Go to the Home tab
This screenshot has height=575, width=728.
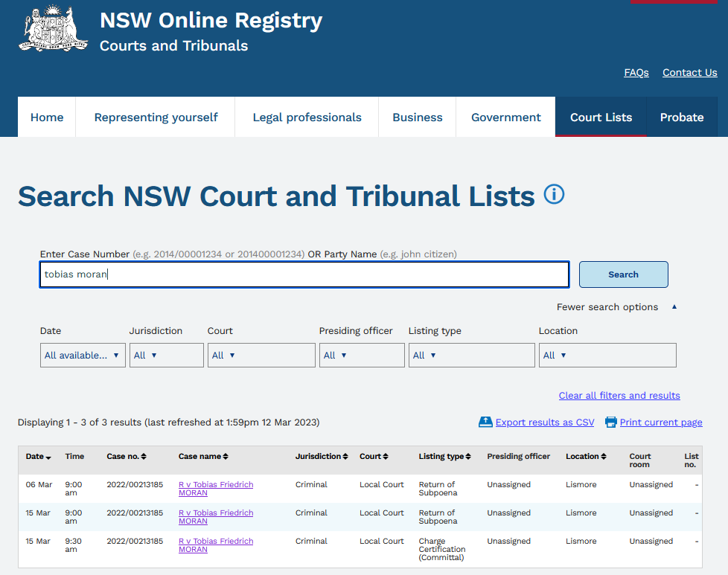click(x=47, y=117)
